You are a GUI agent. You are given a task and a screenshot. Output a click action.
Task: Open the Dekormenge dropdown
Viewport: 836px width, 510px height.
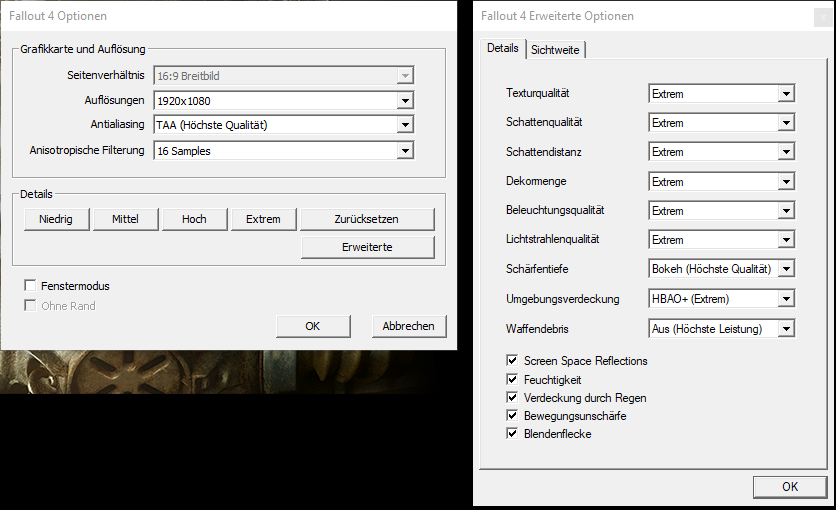pyautogui.click(x=721, y=182)
